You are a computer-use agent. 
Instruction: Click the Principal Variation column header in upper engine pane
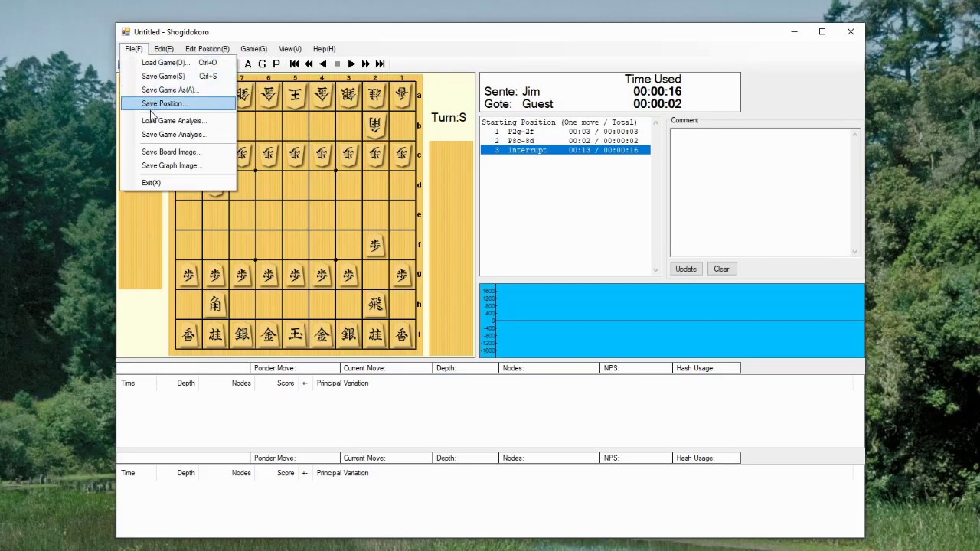(x=342, y=383)
